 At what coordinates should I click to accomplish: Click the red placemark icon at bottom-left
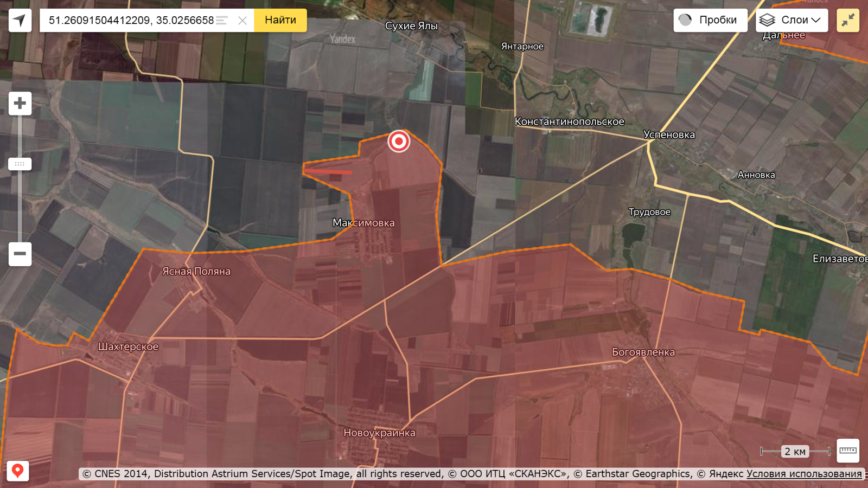[x=17, y=471]
